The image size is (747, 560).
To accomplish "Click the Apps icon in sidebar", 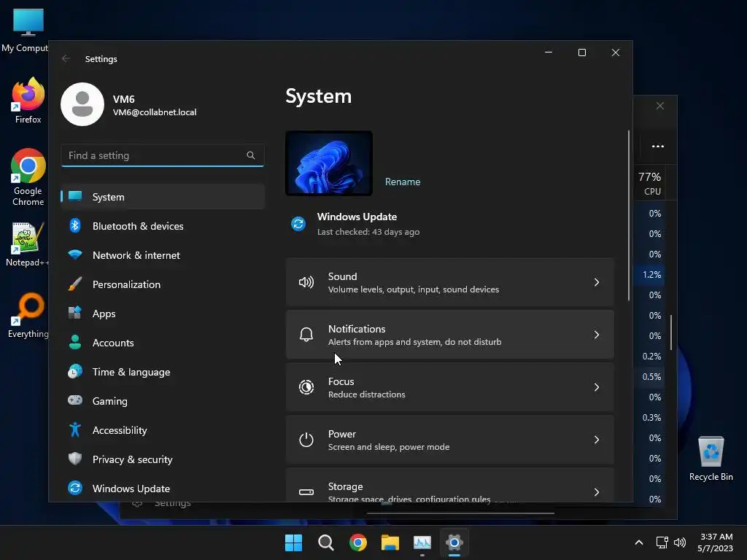I will (75, 314).
